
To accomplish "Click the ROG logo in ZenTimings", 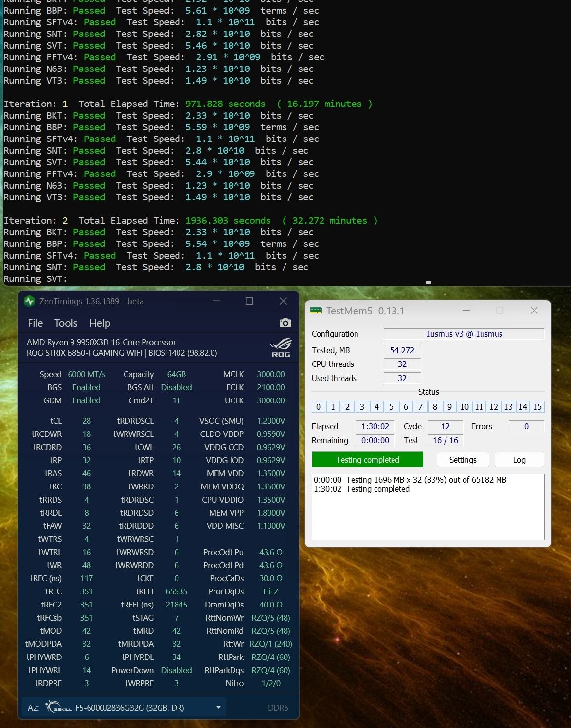I will 281,348.
